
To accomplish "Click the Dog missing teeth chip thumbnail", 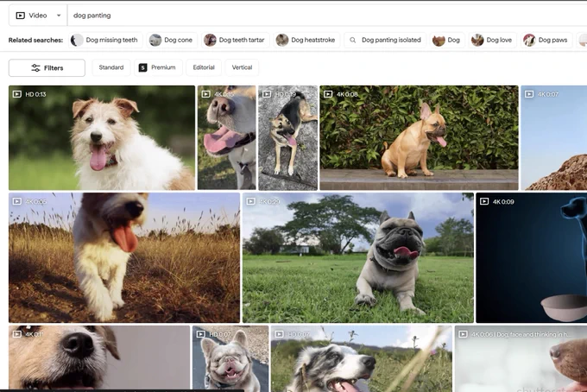I will pyautogui.click(x=77, y=40).
